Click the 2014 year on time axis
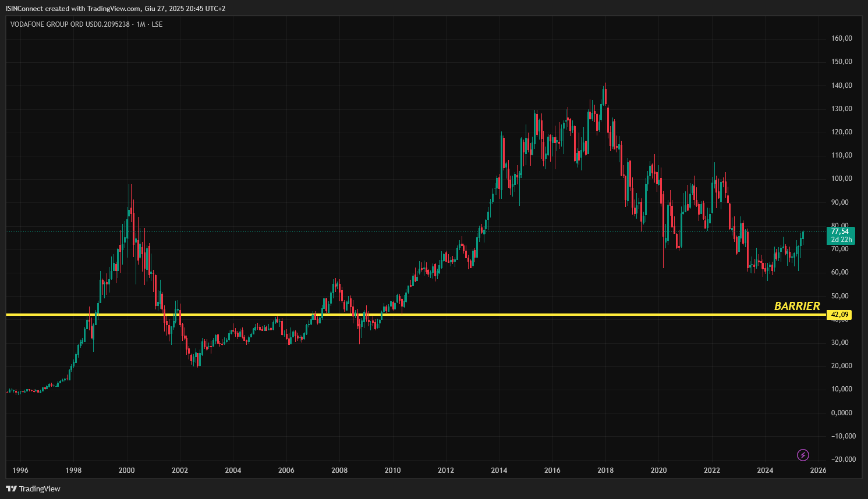The width and height of the screenshot is (868, 499). (x=499, y=471)
